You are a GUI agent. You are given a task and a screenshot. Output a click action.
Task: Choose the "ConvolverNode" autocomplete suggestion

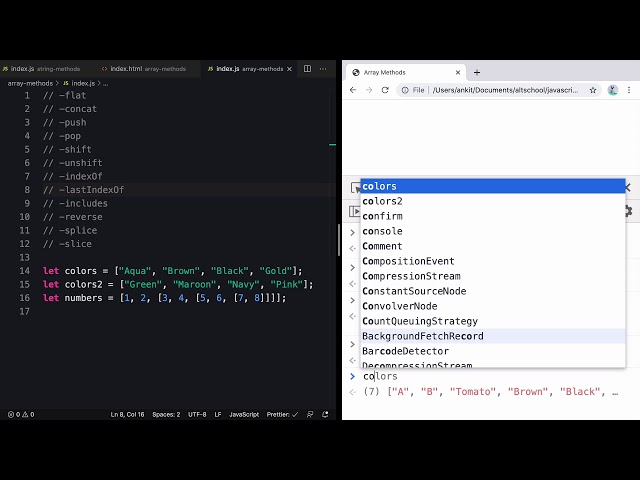point(493,306)
